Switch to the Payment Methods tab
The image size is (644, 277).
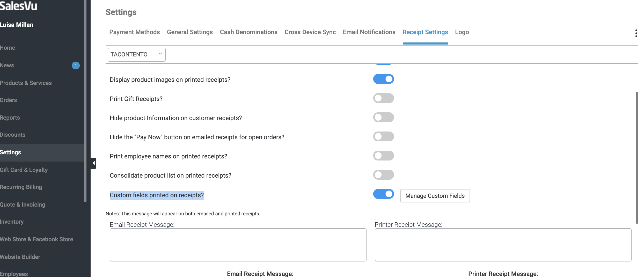coord(134,32)
